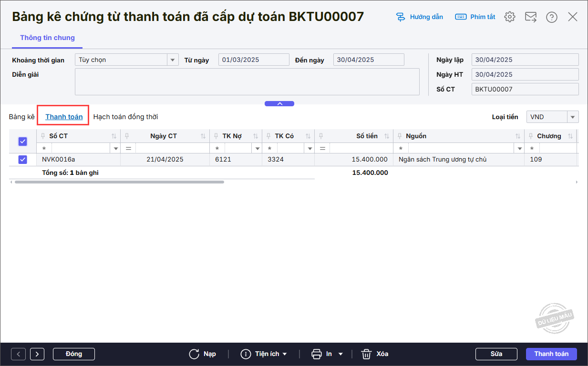Click the Xóa trash icon

(x=366, y=354)
